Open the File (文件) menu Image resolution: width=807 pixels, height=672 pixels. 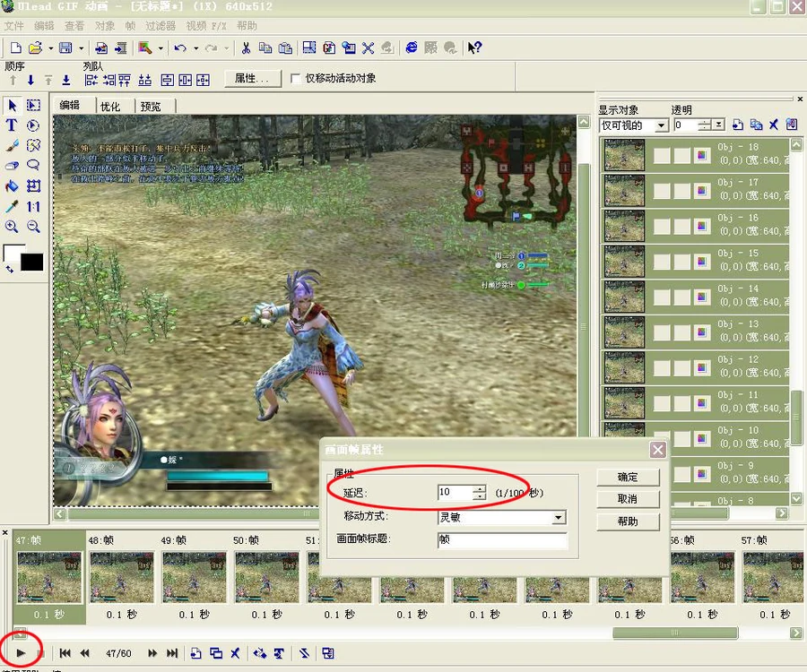13,26
